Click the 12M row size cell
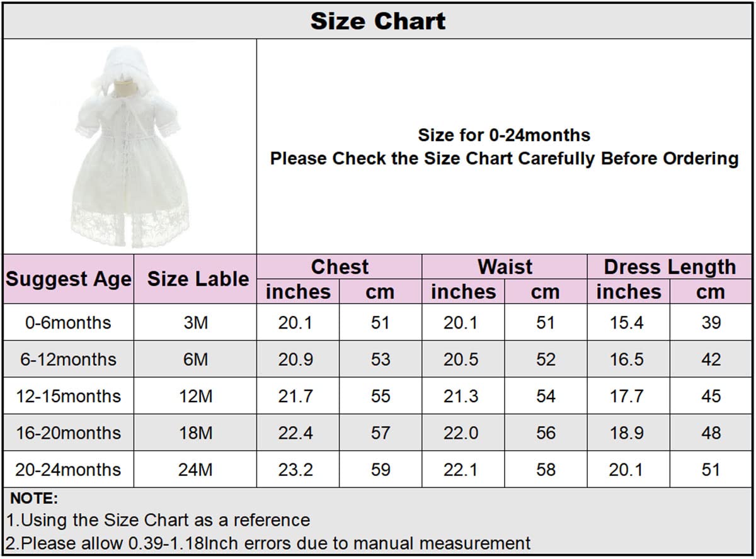This screenshot has height=559, width=756. [194, 396]
